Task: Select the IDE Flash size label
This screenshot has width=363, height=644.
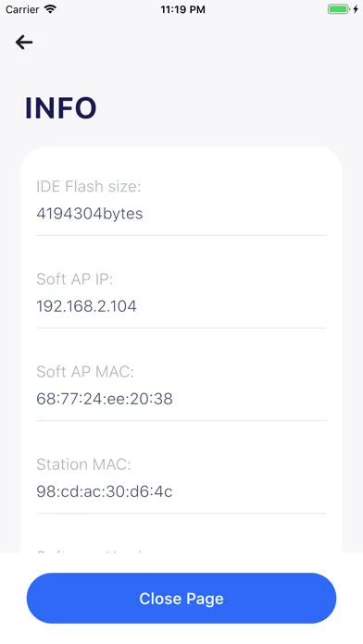Action: pos(88,187)
